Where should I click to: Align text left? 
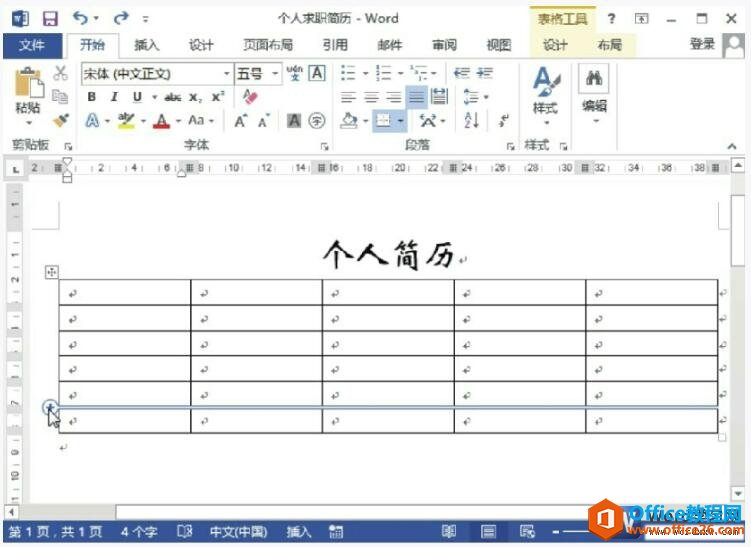click(348, 97)
